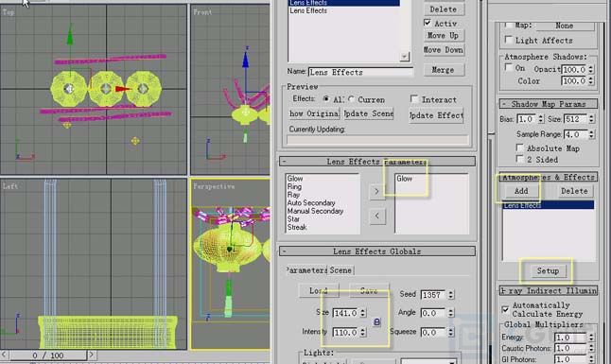Image resolution: width=611 pixels, height=364 pixels.
Task: Select Glow in the applied effects list
Action: [x=404, y=179]
